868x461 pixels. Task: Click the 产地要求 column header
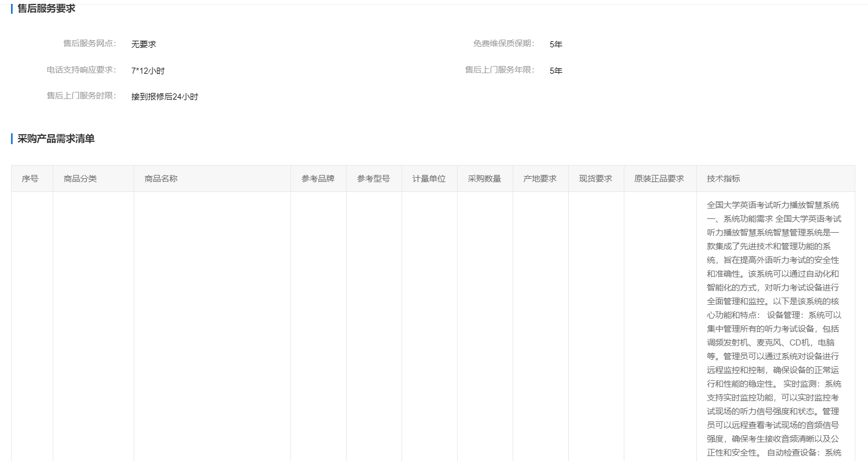click(540, 178)
